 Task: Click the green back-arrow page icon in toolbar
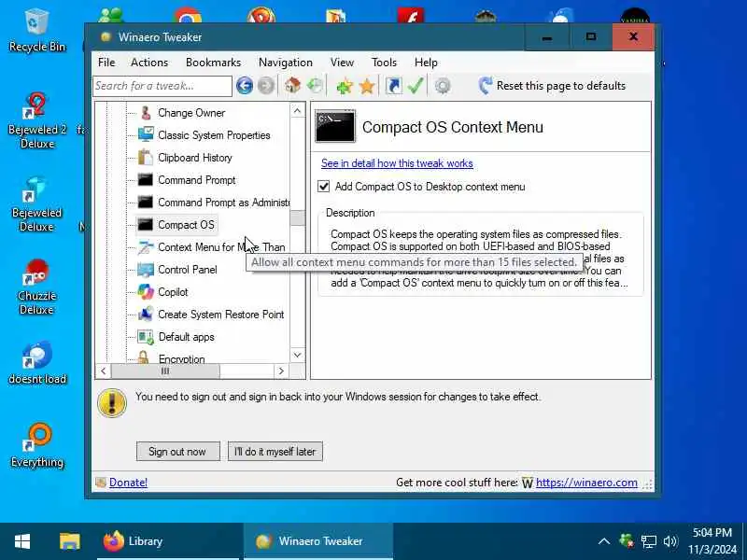click(315, 86)
